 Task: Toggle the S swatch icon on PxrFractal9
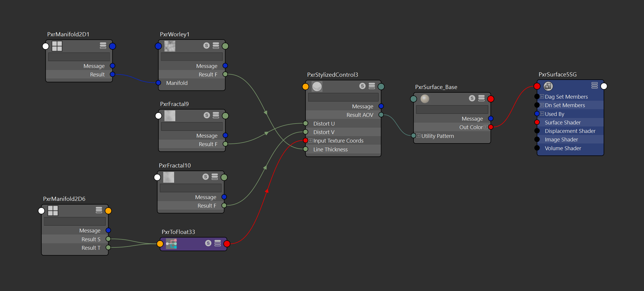tap(207, 115)
